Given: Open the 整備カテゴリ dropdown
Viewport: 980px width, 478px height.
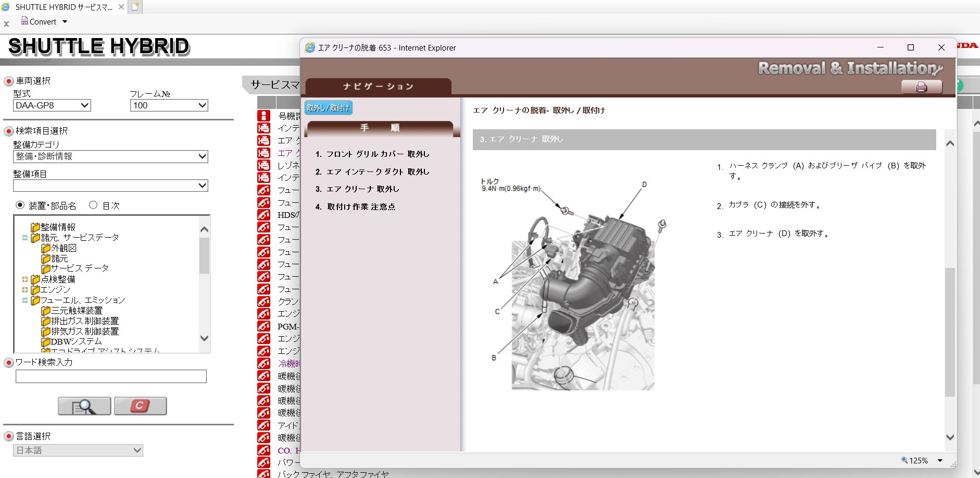Looking at the screenshot, I should coord(110,156).
